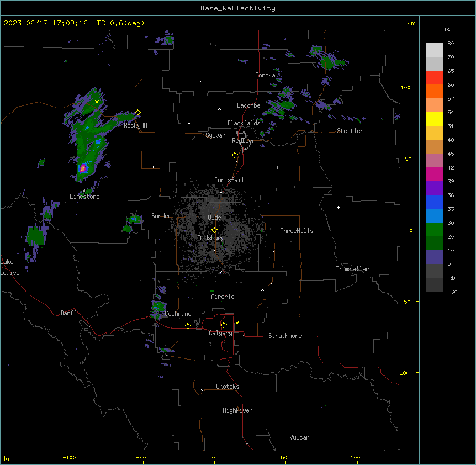The width and height of the screenshot is (476, 465).
Task: Click the Strathmore label
Action: tap(285, 336)
